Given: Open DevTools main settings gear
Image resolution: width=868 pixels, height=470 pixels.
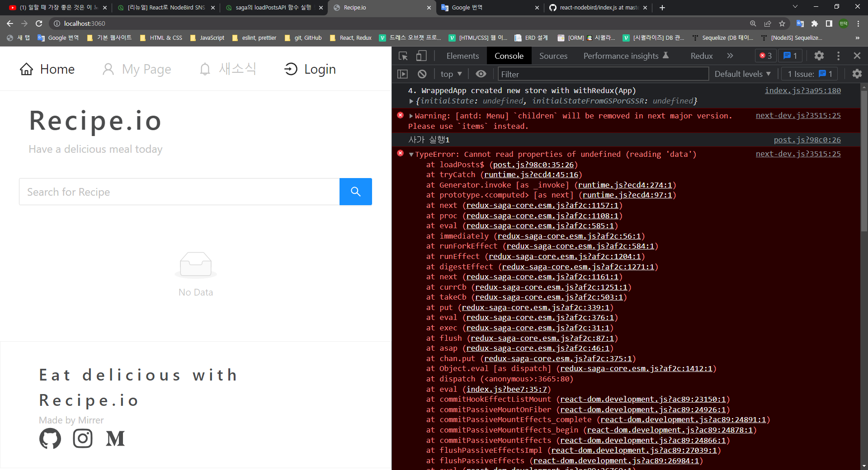Looking at the screenshot, I should coord(819,56).
